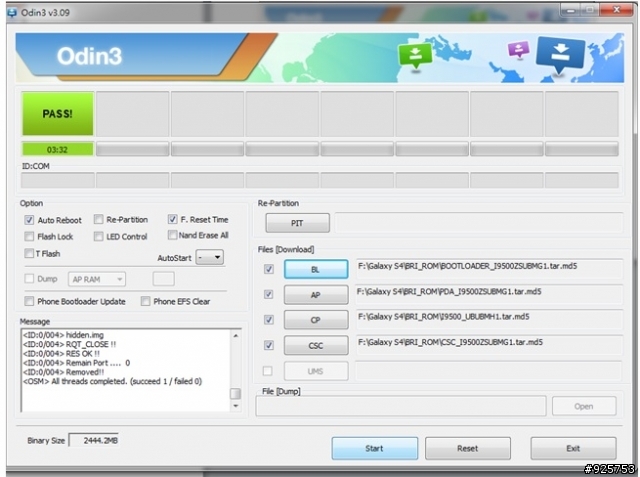Enable Phone EFS Clear checkbox

point(145,301)
